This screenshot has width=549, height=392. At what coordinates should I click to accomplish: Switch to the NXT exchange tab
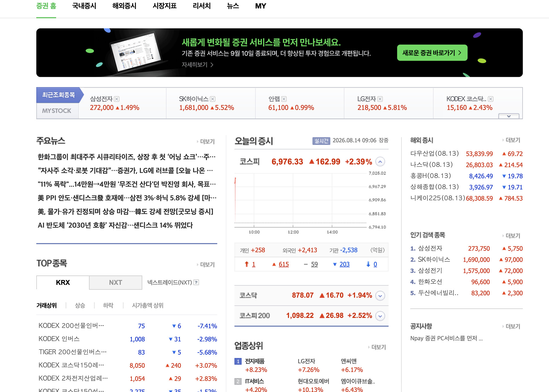tap(116, 283)
